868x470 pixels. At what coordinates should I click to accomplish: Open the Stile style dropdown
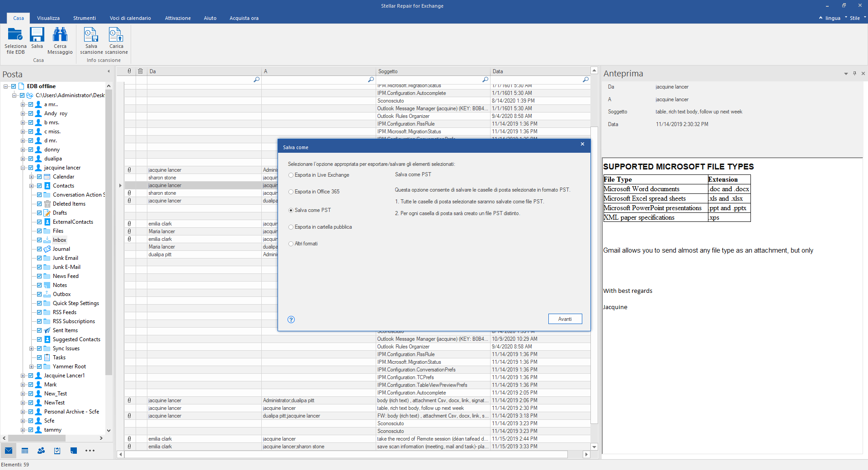pos(858,18)
